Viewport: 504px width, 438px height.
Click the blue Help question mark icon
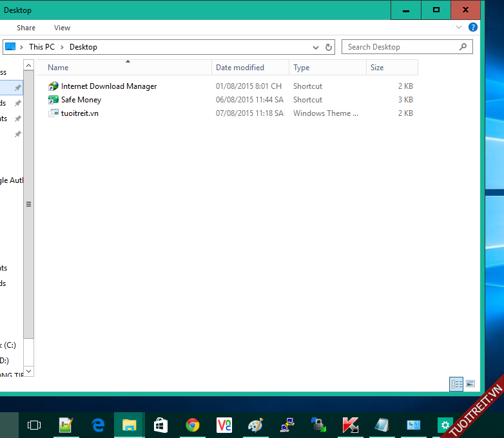click(x=472, y=28)
